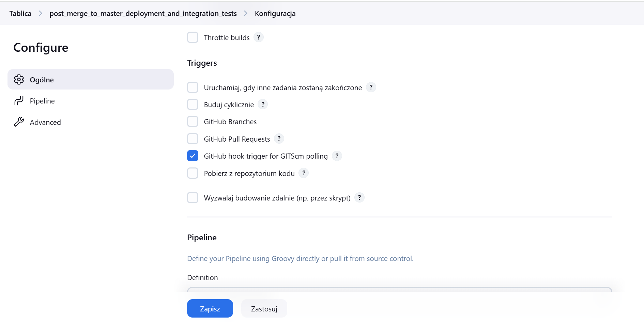
Task: Open the Definition selection field
Action: 399,292
